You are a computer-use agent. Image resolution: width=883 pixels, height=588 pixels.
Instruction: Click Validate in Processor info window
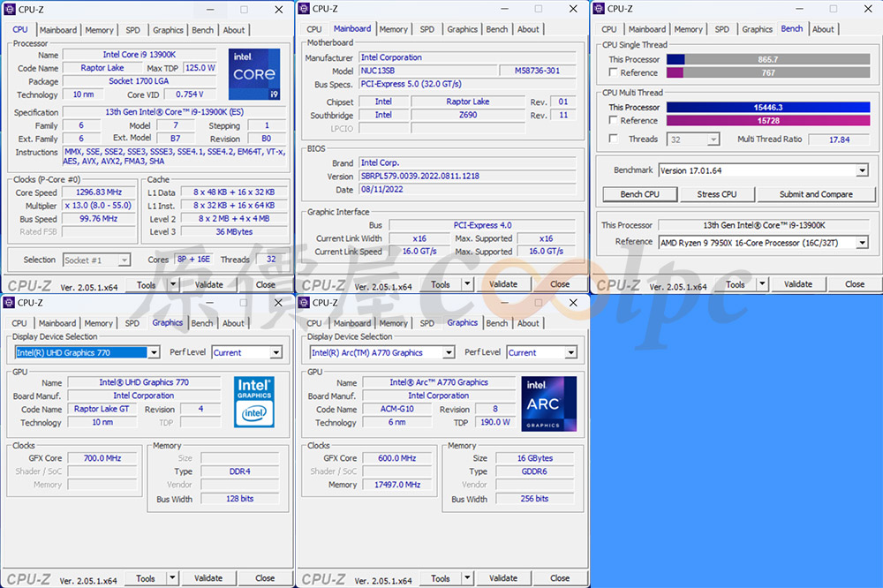(209, 284)
